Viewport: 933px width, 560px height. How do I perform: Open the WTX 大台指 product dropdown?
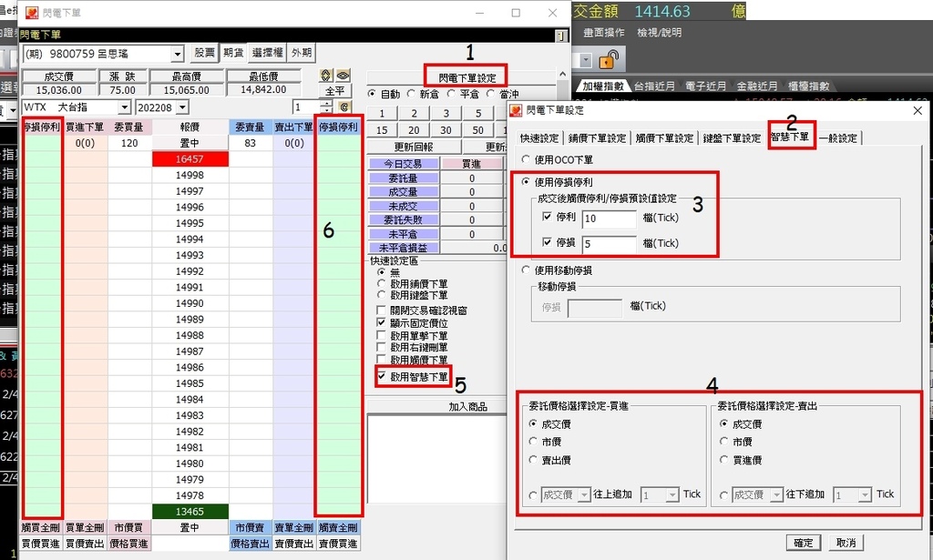(124, 107)
